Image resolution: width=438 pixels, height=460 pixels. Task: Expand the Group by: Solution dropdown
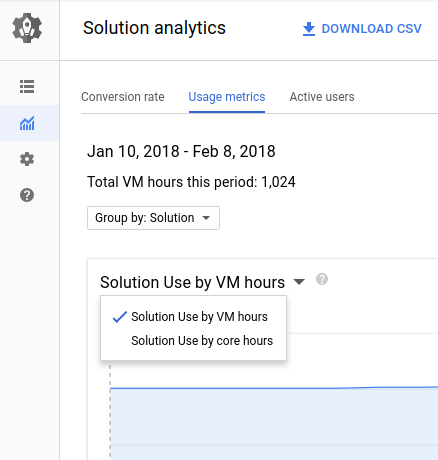tap(153, 218)
